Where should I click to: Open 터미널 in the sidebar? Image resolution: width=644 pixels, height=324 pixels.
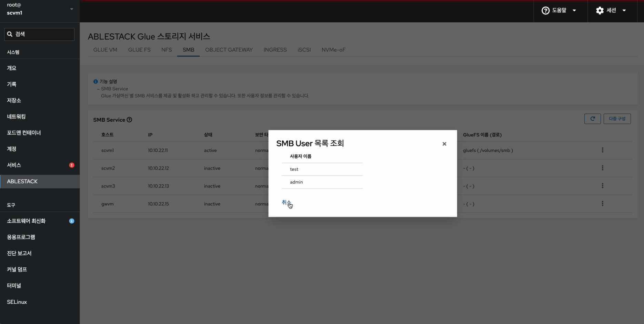click(x=40, y=286)
